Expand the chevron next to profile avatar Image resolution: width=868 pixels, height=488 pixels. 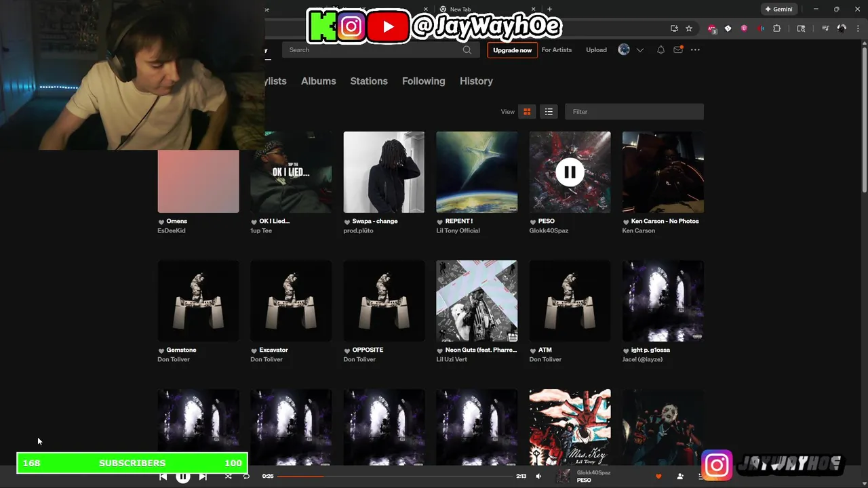639,50
